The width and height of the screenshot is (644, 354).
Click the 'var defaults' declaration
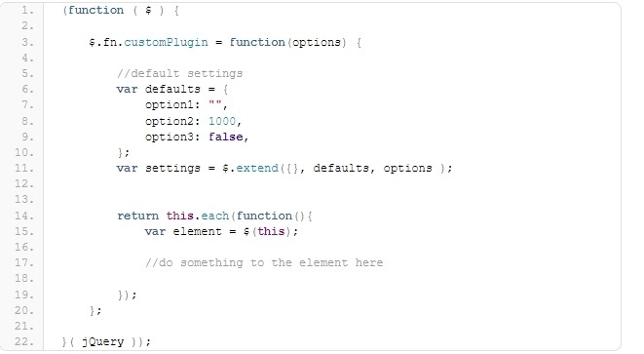point(158,89)
